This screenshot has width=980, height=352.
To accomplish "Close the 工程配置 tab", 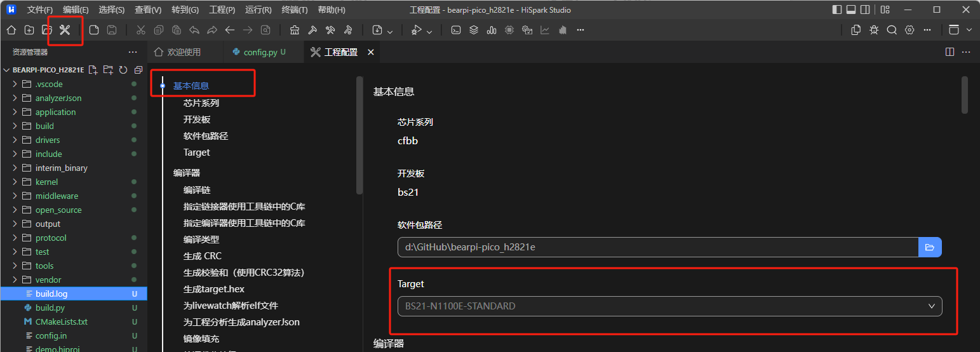I will tap(371, 52).
